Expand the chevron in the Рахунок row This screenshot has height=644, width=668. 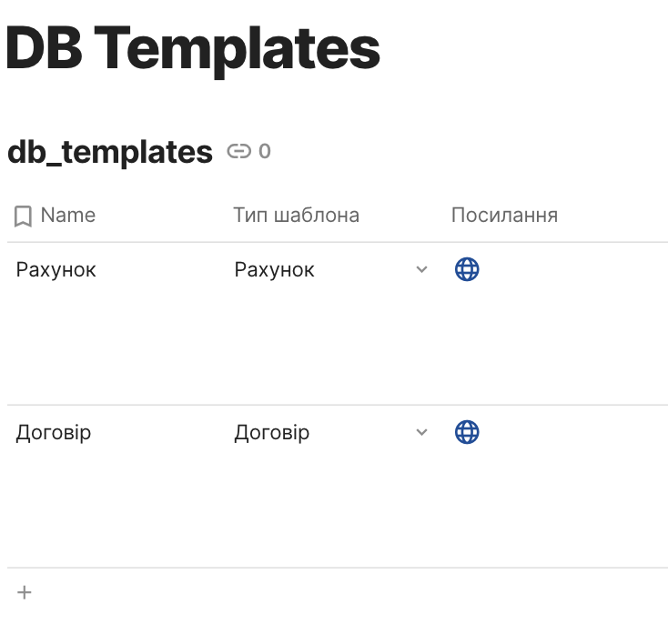coord(421,269)
